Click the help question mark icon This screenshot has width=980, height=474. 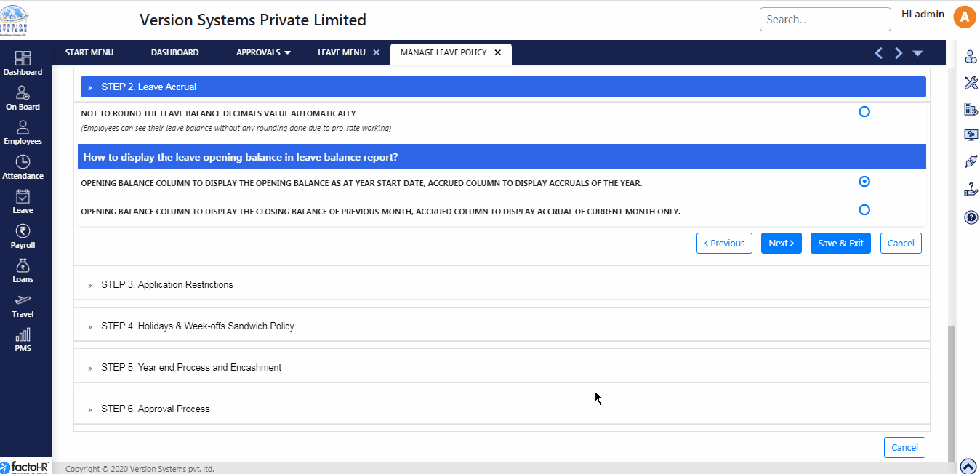pyautogui.click(x=971, y=217)
